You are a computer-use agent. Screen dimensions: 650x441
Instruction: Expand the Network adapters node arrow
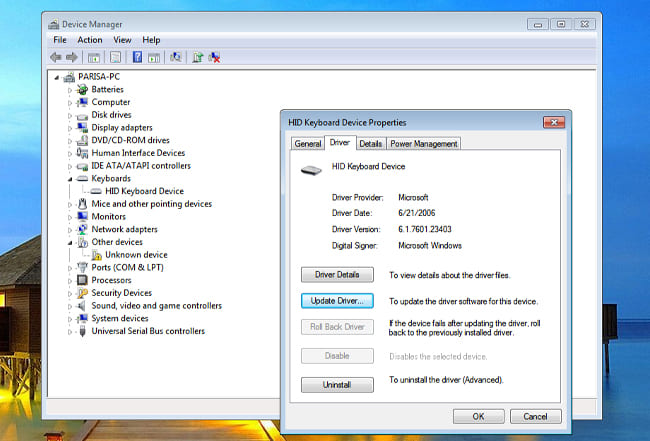(70, 230)
